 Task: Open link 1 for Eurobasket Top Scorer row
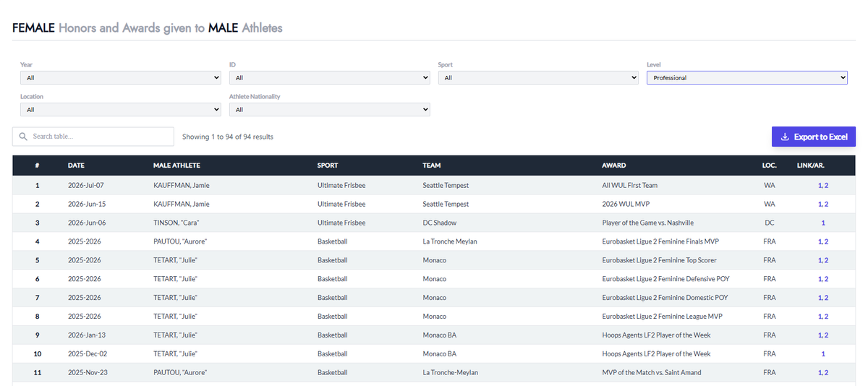tap(820, 260)
